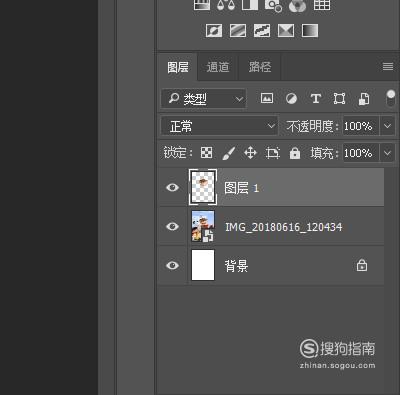Open the fill slider dropdown arrow
Screen dimensions: 400x395
[x=387, y=153]
